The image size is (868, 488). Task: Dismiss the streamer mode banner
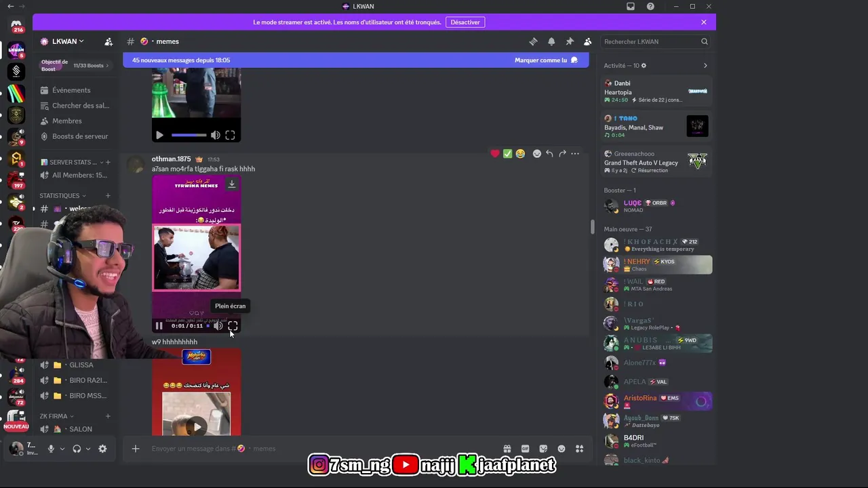[x=703, y=22]
